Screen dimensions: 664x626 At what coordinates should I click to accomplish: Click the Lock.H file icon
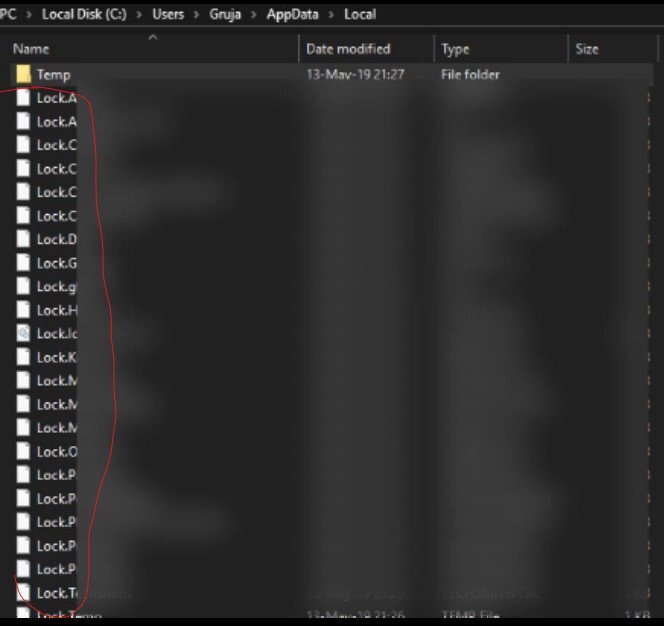click(23, 310)
